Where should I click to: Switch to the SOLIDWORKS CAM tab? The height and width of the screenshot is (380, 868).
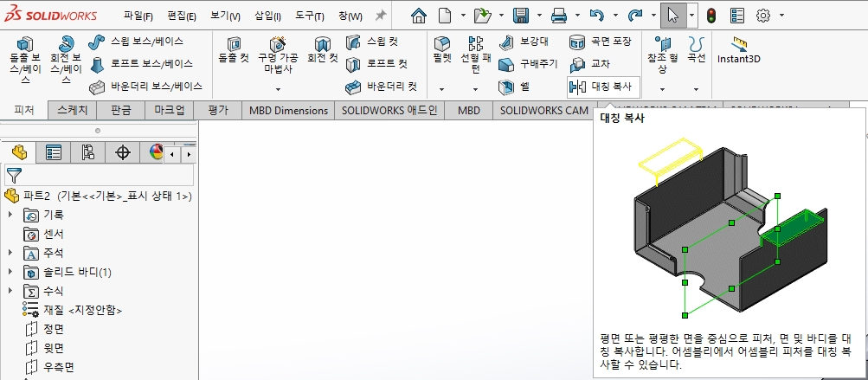pyautogui.click(x=544, y=110)
